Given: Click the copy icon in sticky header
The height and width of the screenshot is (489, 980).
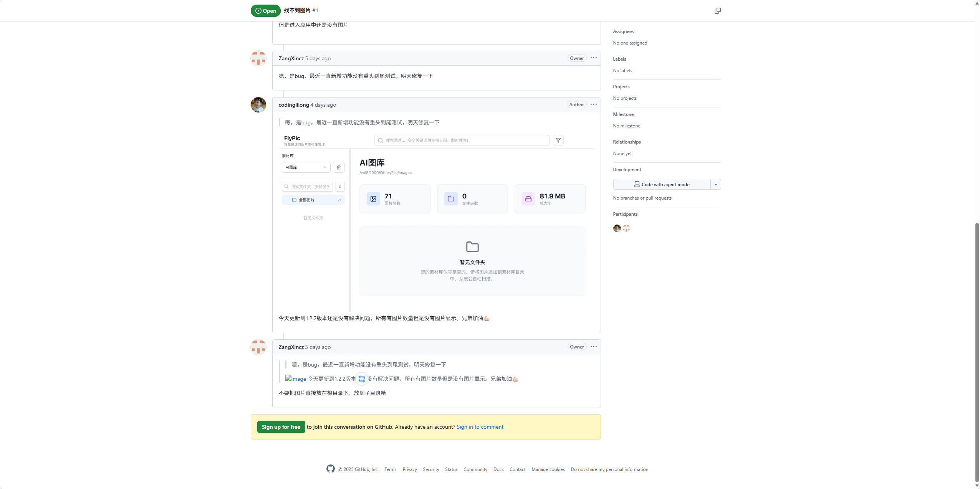Looking at the screenshot, I should [717, 11].
